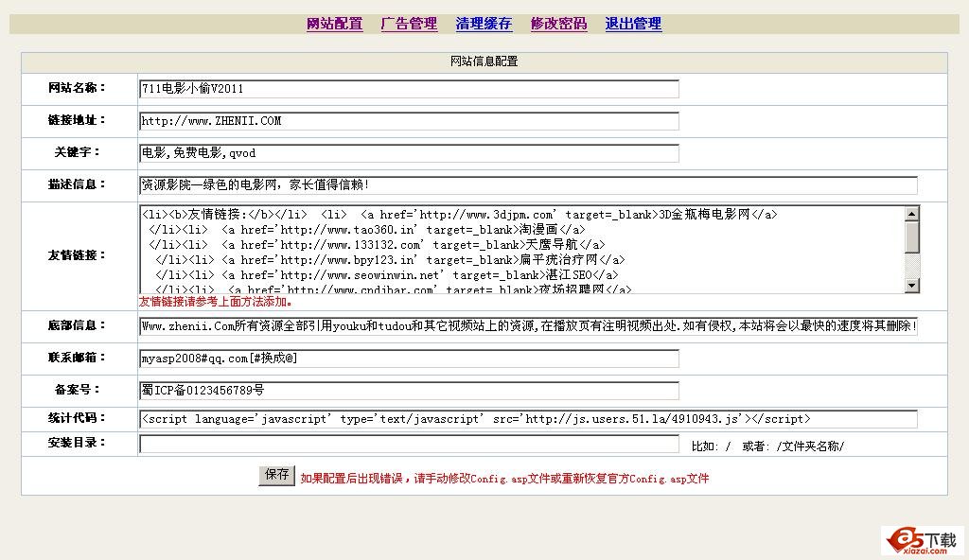
Task: Click the 网站名称 input field
Action: click(x=409, y=89)
